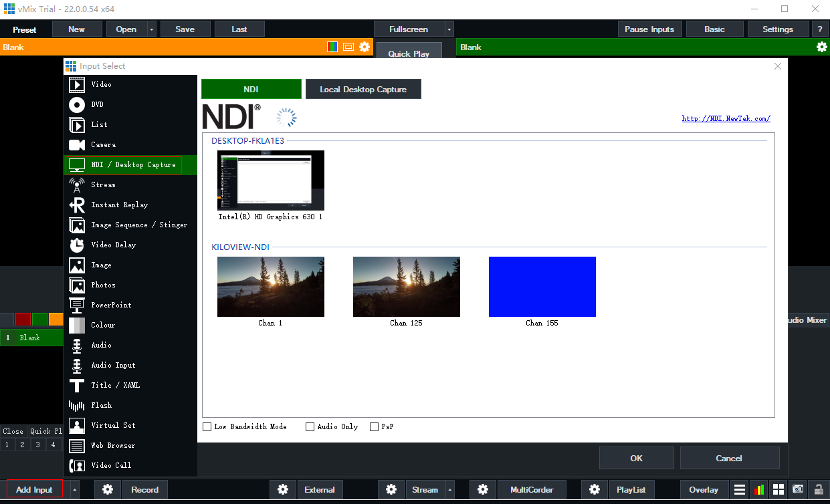
Task: Select the Chan 1 NDI source
Action: pyautogui.click(x=270, y=287)
